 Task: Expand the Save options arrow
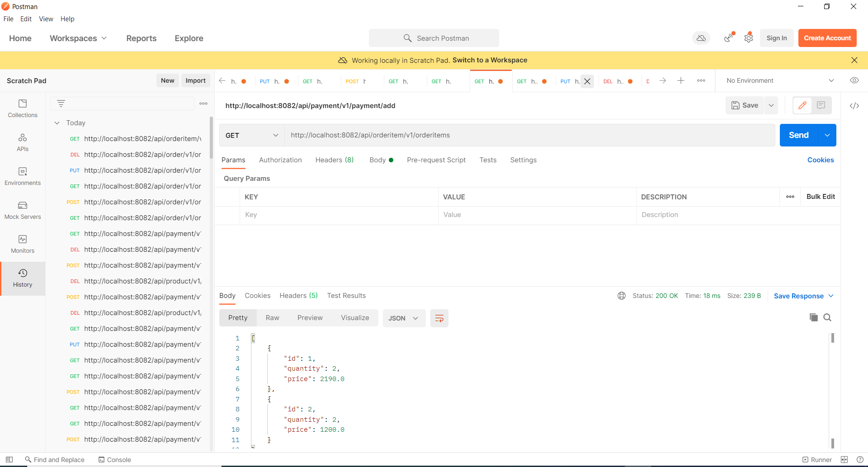[x=771, y=105]
